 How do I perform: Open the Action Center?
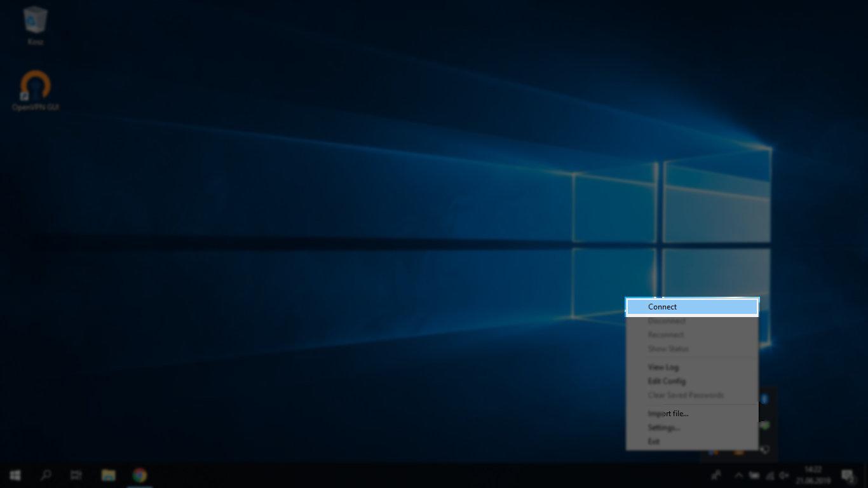coord(847,475)
